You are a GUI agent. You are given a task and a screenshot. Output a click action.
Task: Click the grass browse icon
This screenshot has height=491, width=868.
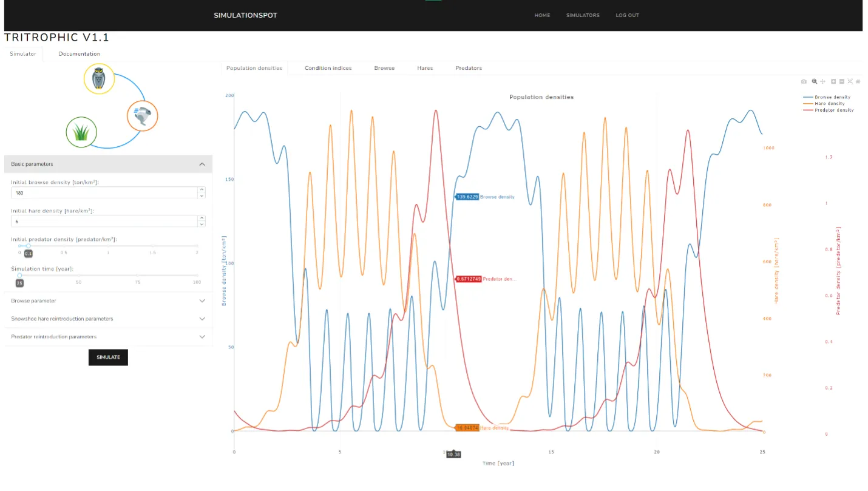(81, 132)
